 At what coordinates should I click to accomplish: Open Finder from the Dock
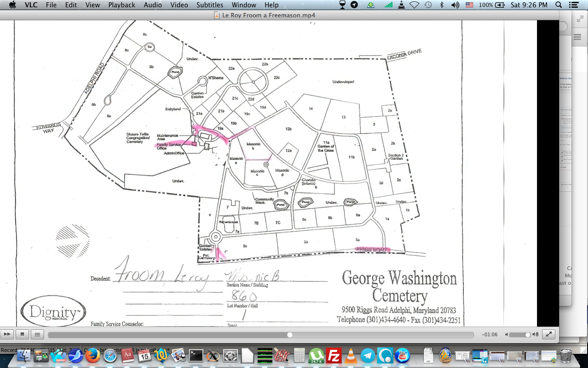click(x=24, y=356)
